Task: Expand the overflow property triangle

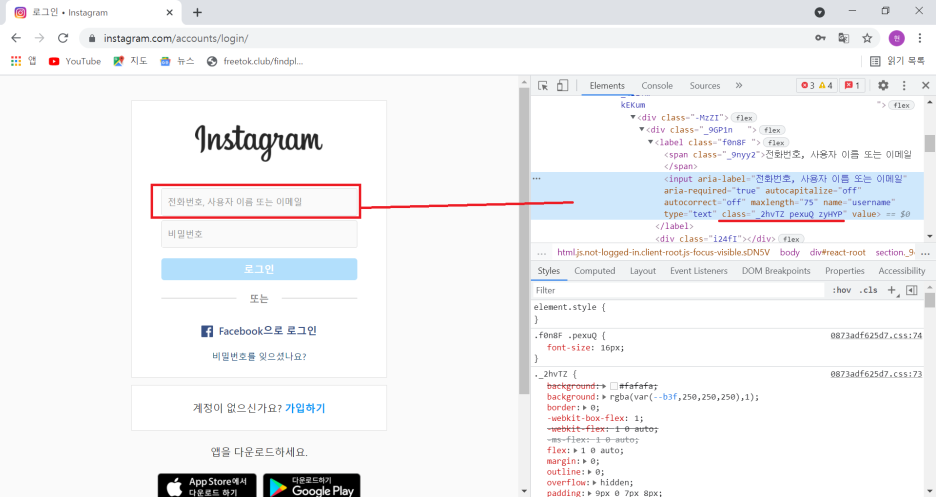Action: (595, 483)
